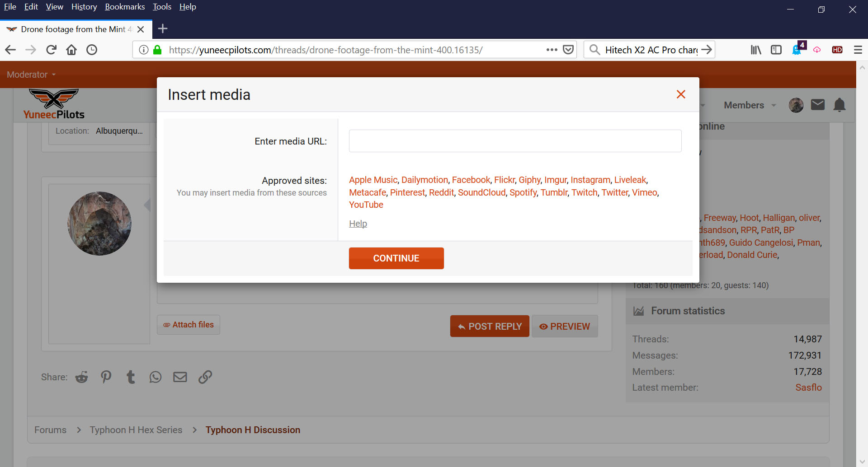Expand the Moderator dropdown
Screen dimensions: 868x467
31,75
